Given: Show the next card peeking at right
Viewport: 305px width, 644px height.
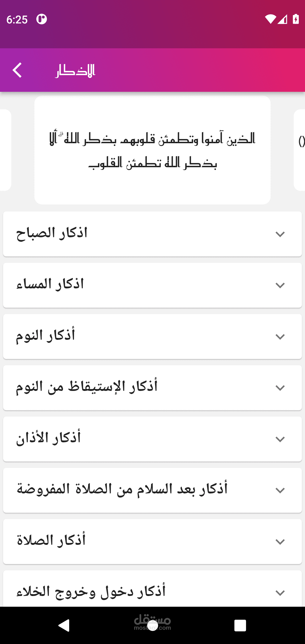Looking at the screenshot, I should pyautogui.click(x=300, y=150).
